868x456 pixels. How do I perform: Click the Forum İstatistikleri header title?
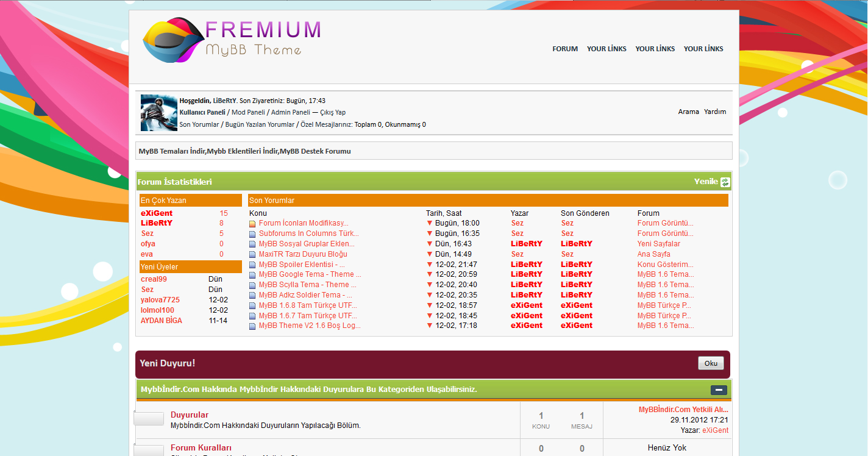175,182
